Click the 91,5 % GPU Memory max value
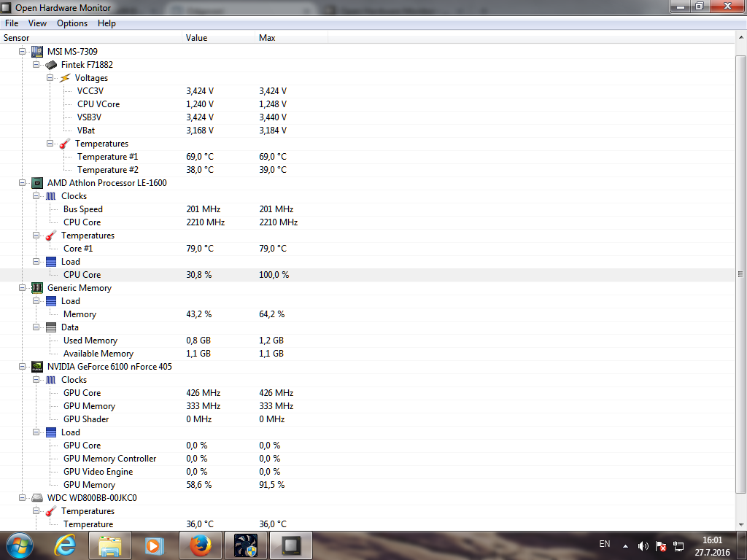747x560 pixels. point(271,485)
